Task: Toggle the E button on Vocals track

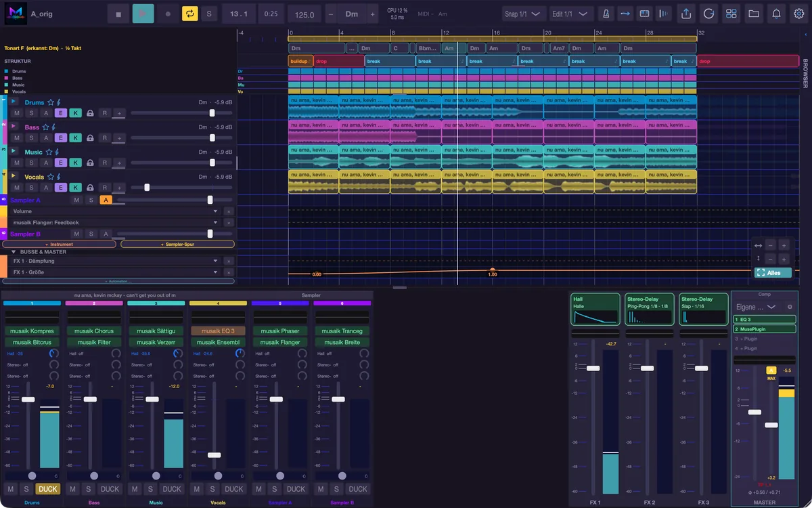Action: [x=61, y=188]
